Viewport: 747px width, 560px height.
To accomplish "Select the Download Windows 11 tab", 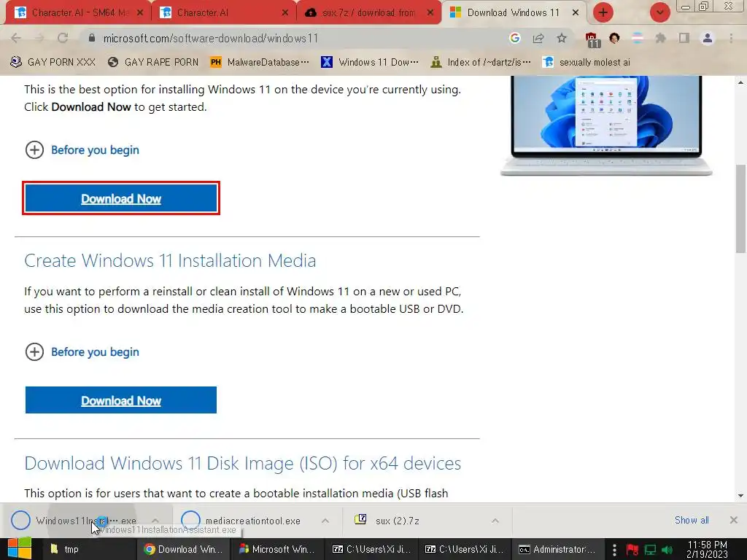I will 514,13.
